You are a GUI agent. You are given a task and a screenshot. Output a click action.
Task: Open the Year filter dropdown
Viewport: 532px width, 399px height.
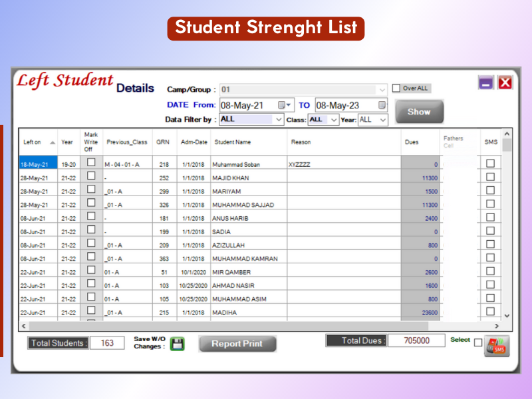pyautogui.click(x=383, y=120)
